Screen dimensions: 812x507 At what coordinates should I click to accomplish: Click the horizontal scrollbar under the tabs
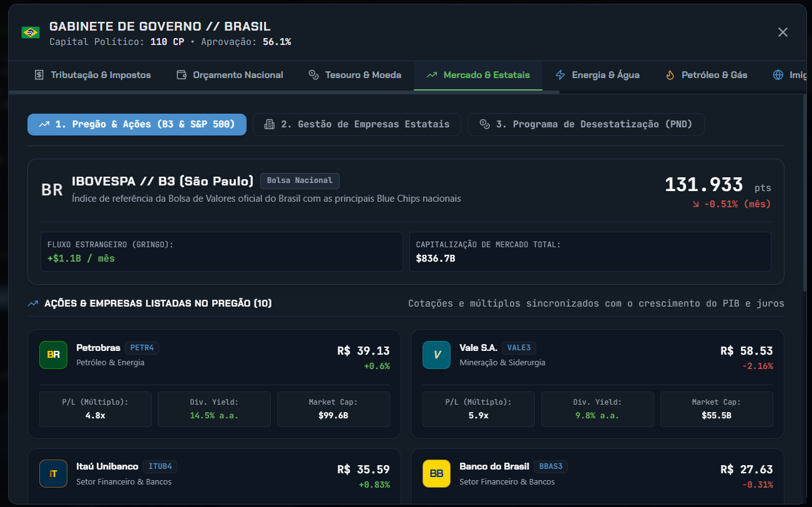pyautogui.click(x=284, y=92)
